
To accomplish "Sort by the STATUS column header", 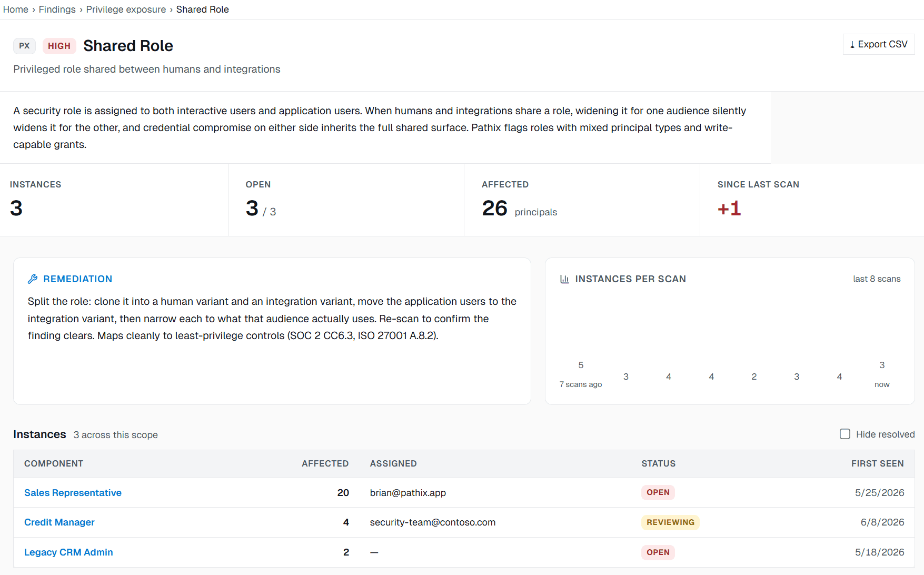I will [x=658, y=463].
